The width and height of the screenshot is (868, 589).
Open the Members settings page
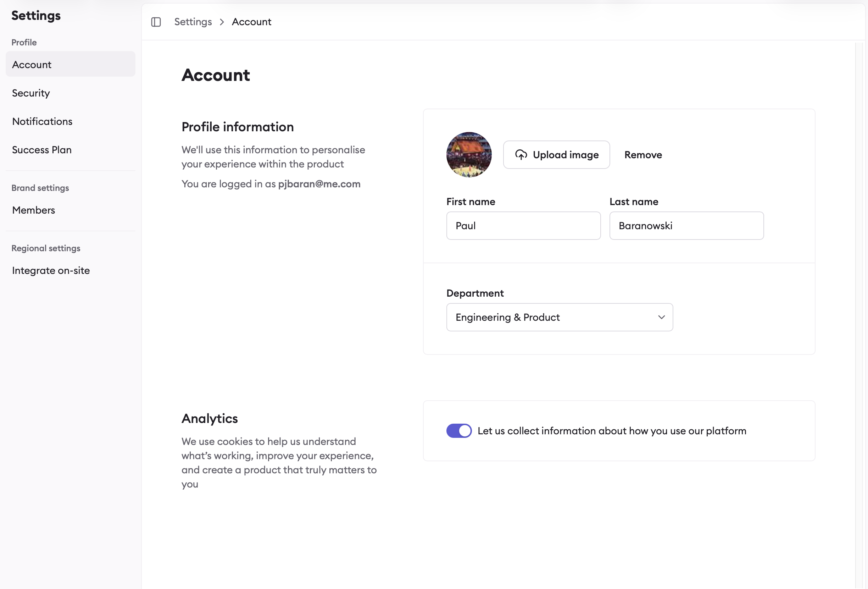click(33, 210)
